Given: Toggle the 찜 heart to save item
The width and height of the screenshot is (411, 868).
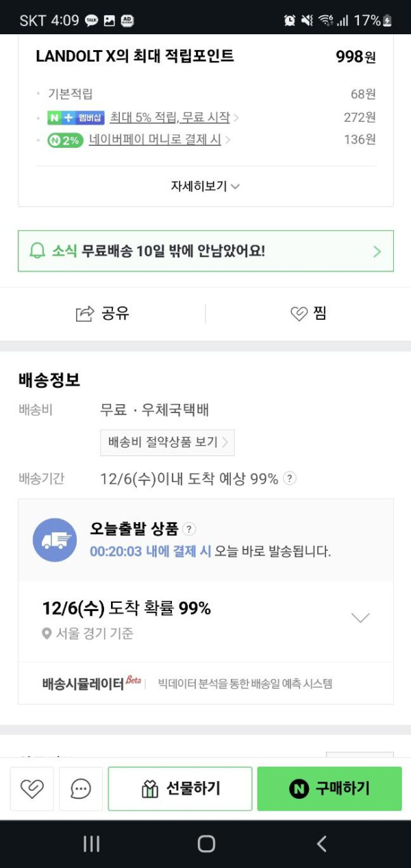Looking at the screenshot, I should [299, 314].
